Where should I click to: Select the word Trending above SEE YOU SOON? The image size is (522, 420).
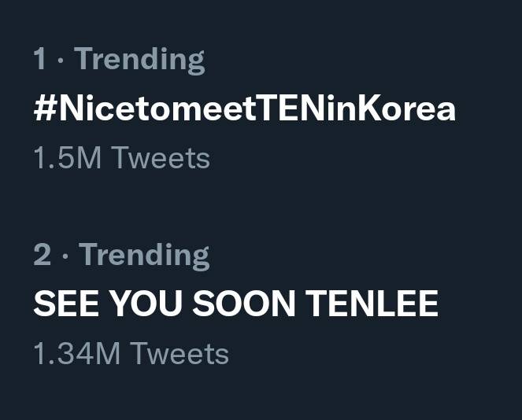click(x=144, y=256)
